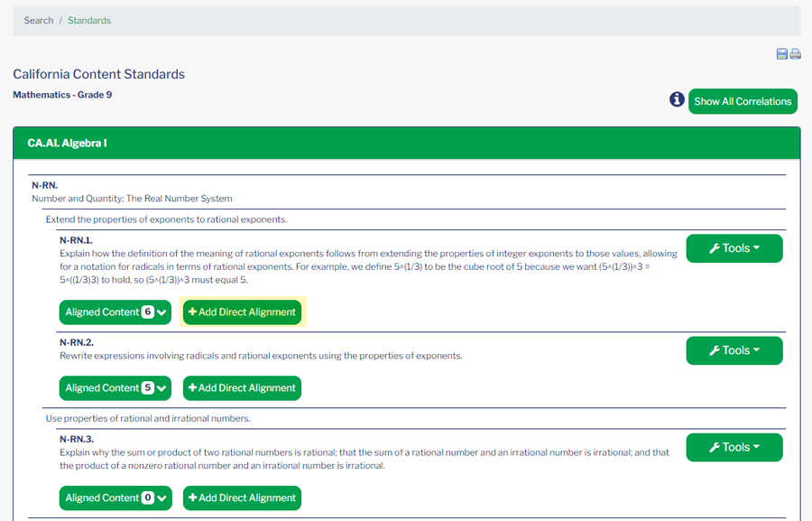Viewport: 812px width, 521px height.
Task: Open Standards breadcrumb link
Action: 89,20
